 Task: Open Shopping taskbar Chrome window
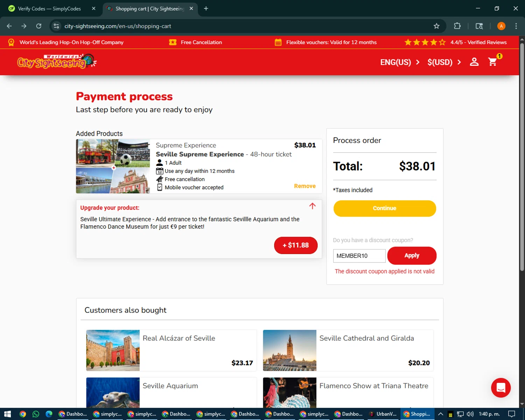tap(417, 414)
